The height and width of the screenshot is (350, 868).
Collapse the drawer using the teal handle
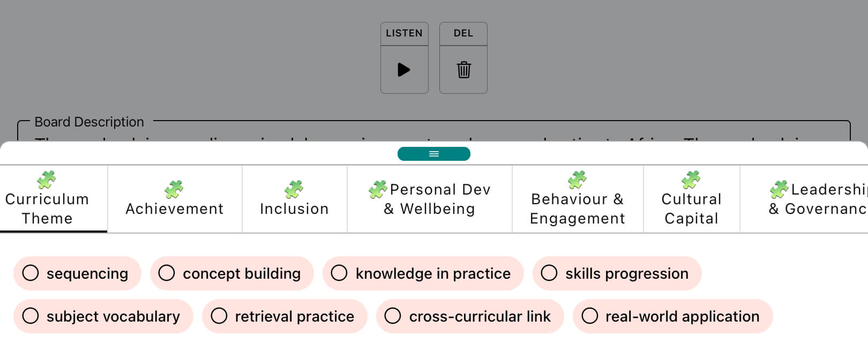434,154
